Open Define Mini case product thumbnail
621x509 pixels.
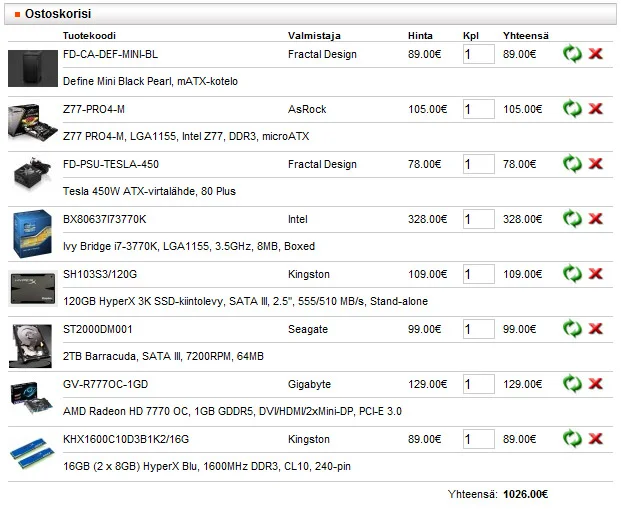[32, 68]
